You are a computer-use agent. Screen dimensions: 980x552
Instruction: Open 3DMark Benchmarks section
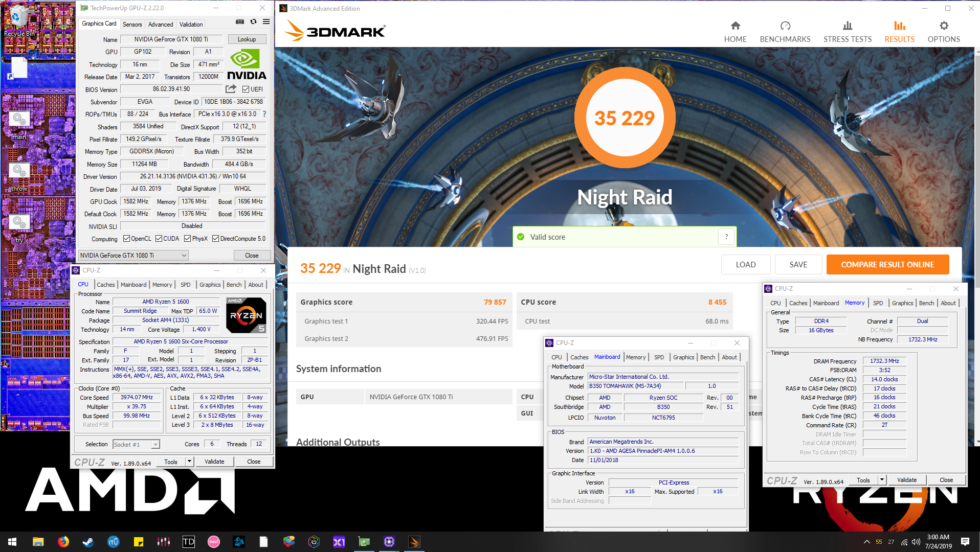(785, 32)
